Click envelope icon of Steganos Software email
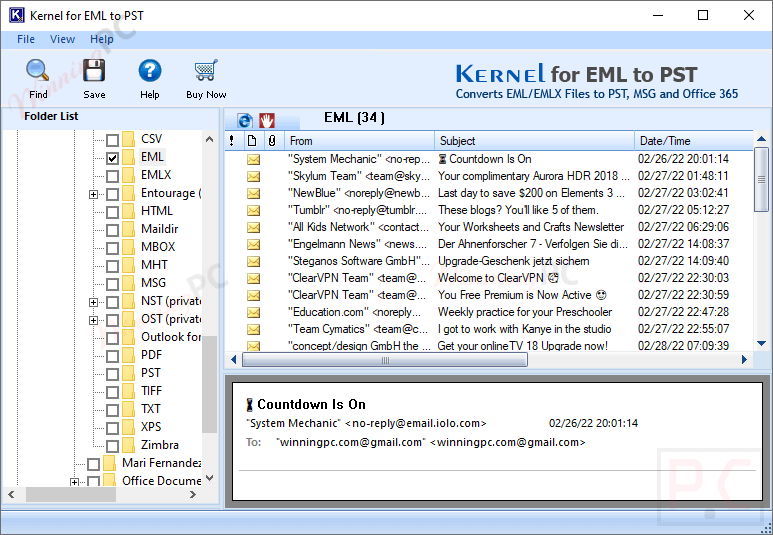 coord(253,261)
